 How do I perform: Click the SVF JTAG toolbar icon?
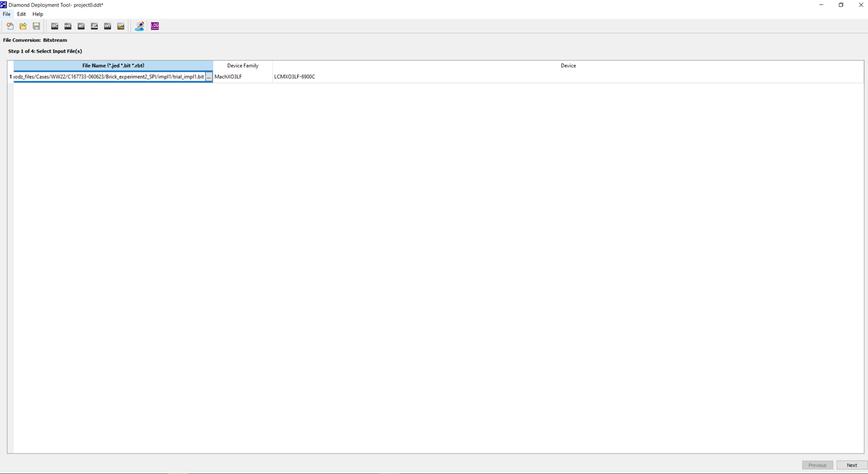click(x=121, y=26)
